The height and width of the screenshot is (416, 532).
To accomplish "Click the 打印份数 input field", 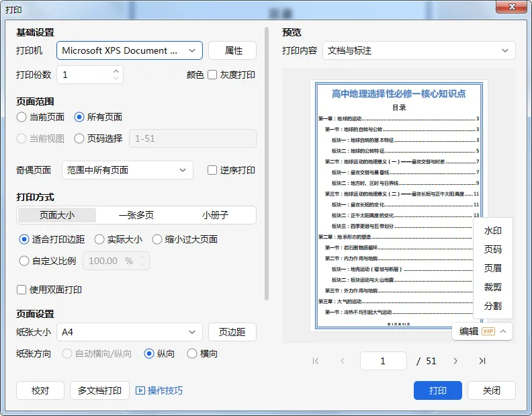I will [x=90, y=75].
